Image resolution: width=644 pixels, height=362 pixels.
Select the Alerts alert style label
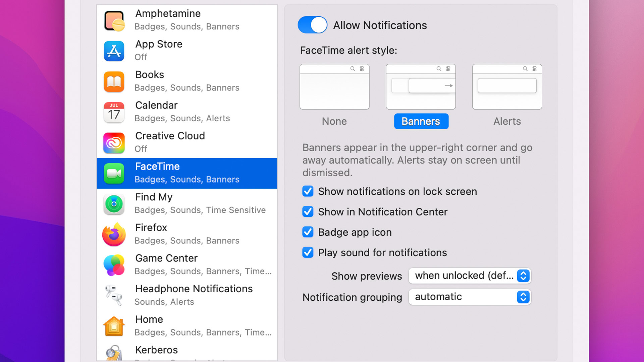pos(507,121)
